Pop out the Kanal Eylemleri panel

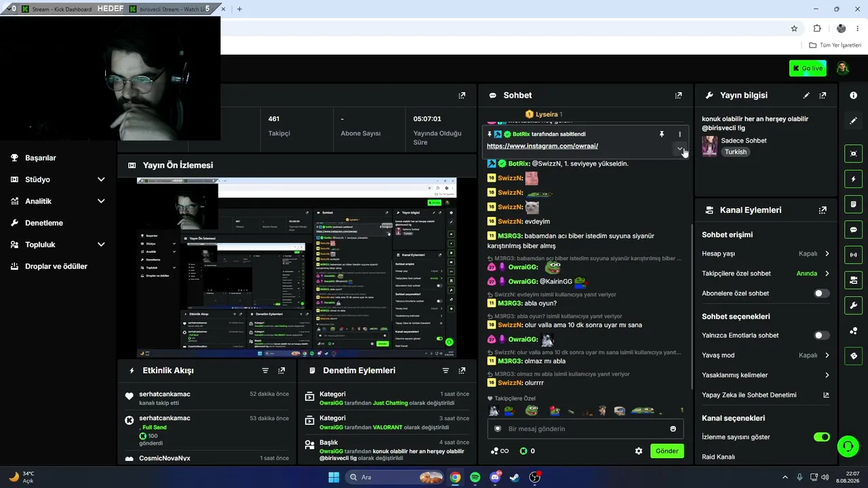point(823,210)
